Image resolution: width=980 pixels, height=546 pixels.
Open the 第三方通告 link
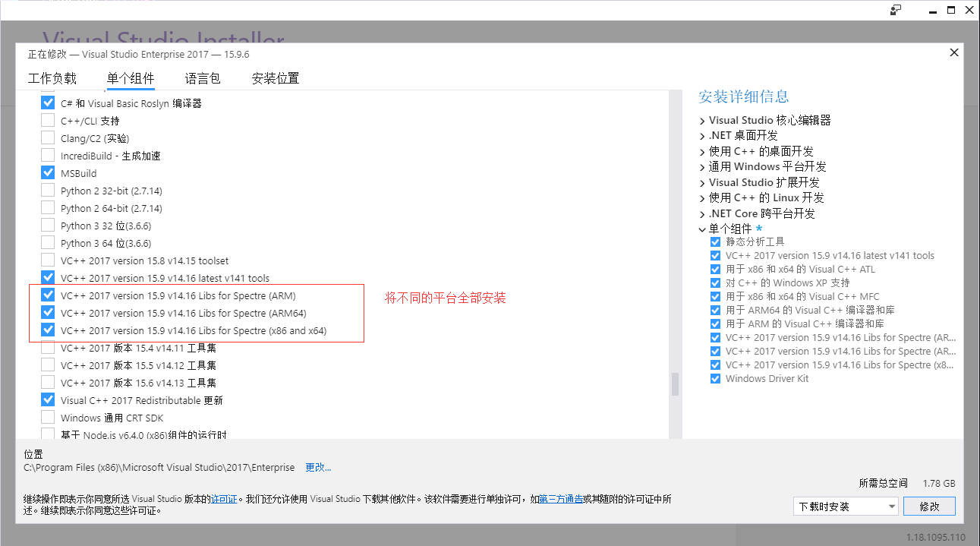[561, 499]
